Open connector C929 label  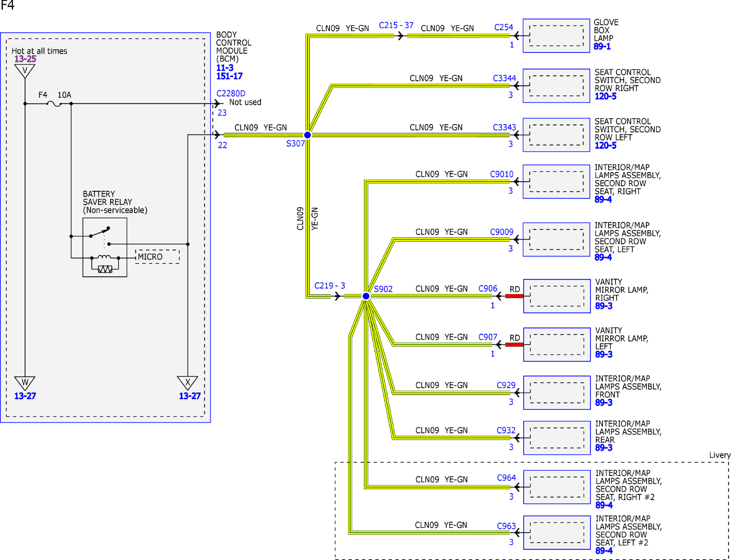pos(506,385)
